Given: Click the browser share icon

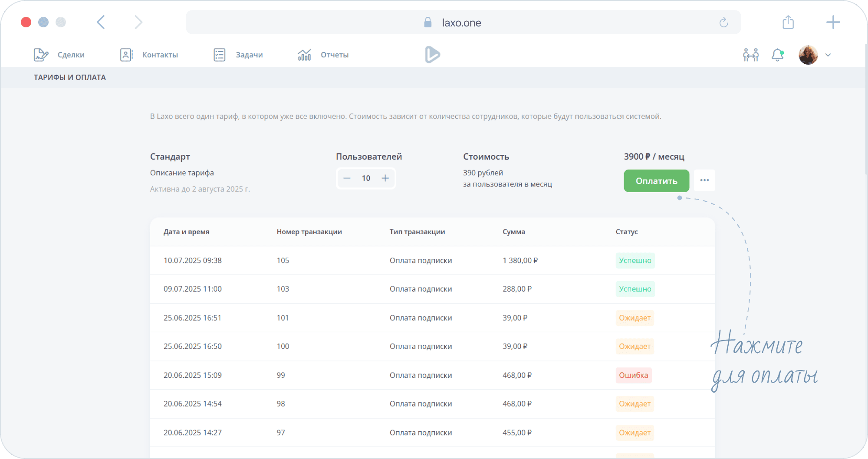Looking at the screenshot, I should click(x=788, y=22).
